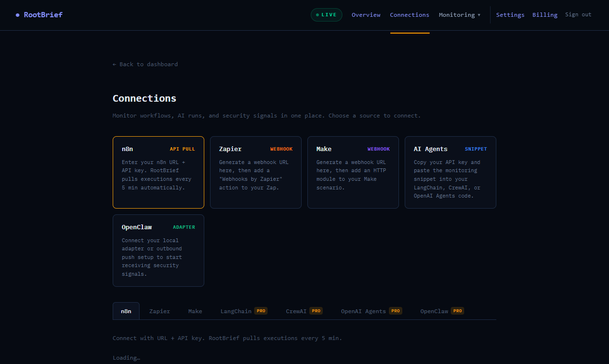Click the LIVE status badge
This screenshot has height=364, width=609.
(327, 15)
